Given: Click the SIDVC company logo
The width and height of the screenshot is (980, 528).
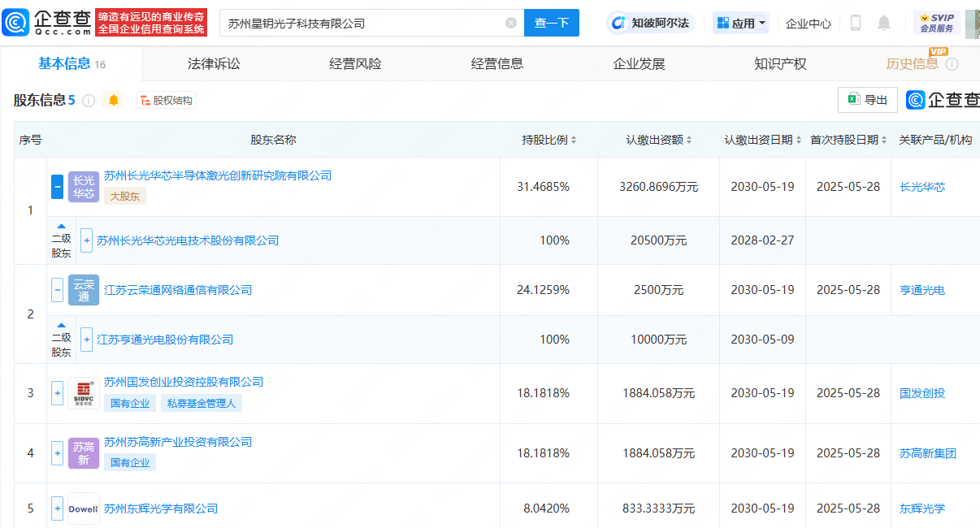Looking at the screenshot, I should point(84,393).
